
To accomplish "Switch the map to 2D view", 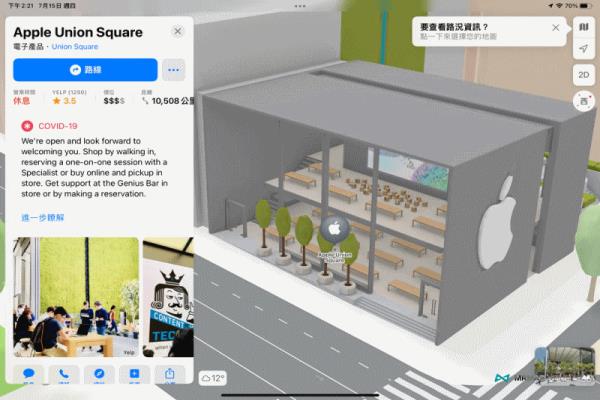I will click(x=584, y=75).
